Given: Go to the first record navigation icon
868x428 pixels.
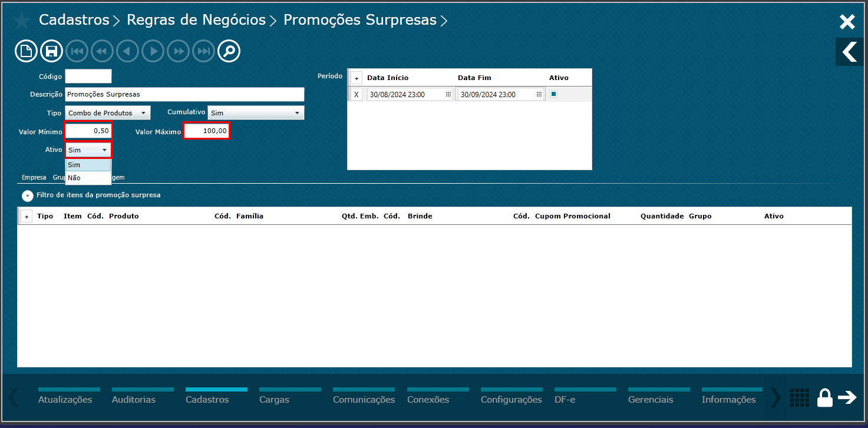Looking at the screenshot, I should 77,51.
